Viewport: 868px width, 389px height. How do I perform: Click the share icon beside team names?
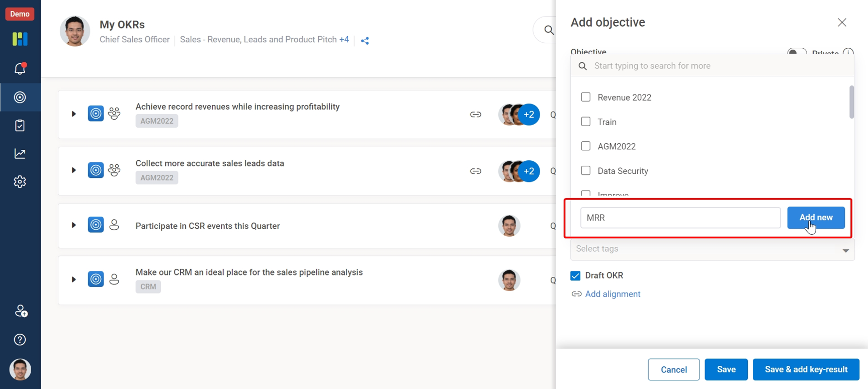point(365,41)
